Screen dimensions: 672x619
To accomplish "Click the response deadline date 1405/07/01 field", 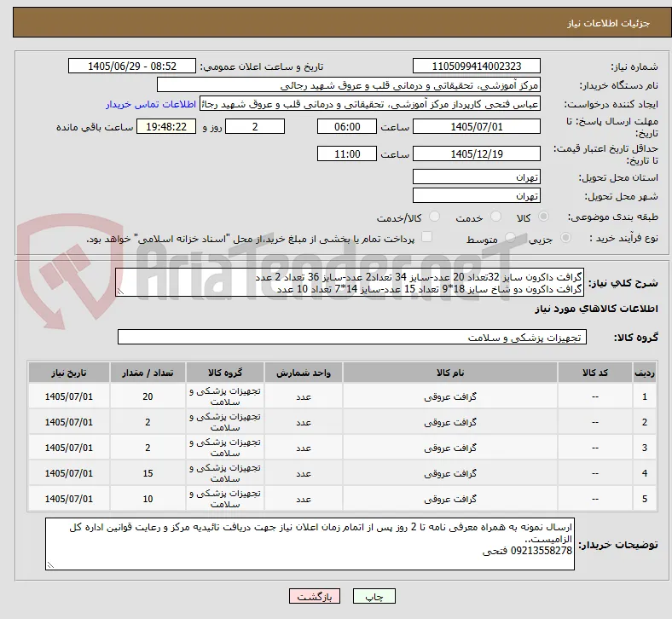I will pos(477,127).
